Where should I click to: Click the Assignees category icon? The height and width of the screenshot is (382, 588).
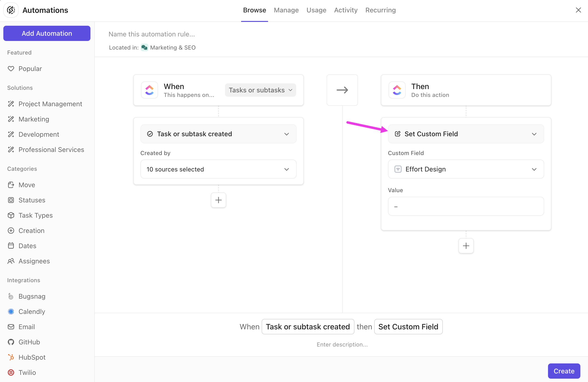[x=11, y=261]
